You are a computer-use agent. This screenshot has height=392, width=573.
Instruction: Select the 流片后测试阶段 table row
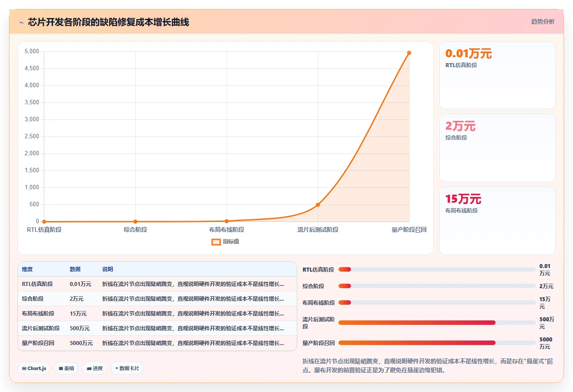pos(157,328)
